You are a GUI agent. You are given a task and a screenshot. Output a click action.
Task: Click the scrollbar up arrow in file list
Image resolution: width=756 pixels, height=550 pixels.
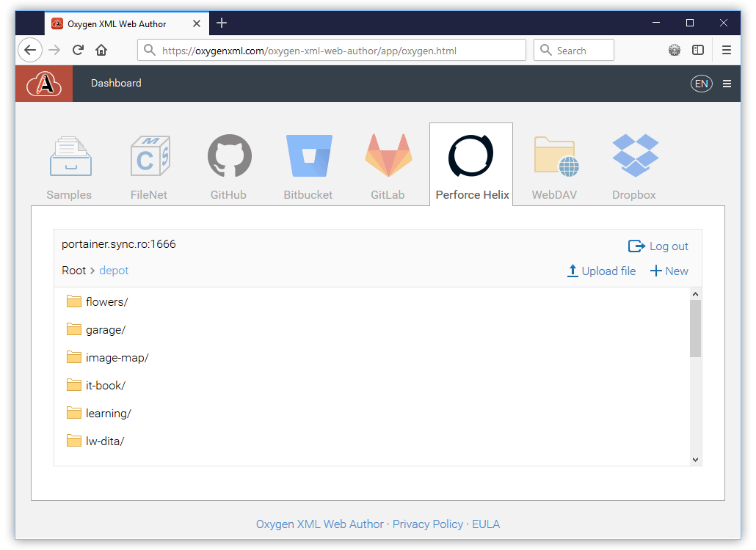coord(695,294)
